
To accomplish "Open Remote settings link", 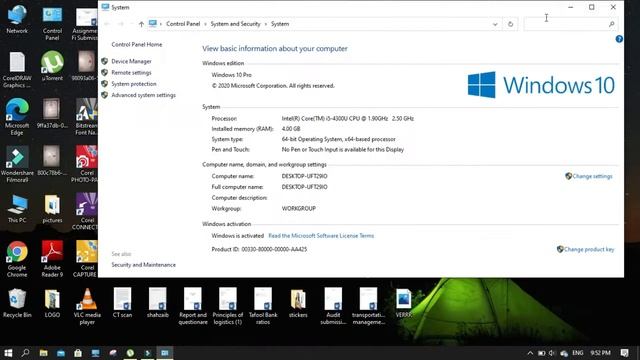I will tap(131, 73).
